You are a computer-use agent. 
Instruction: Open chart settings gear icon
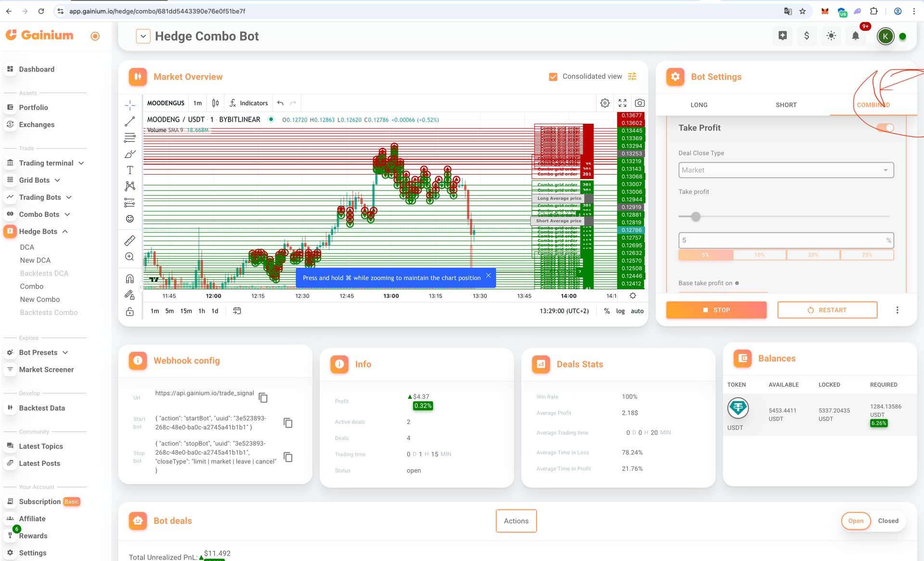click(605, 103)
